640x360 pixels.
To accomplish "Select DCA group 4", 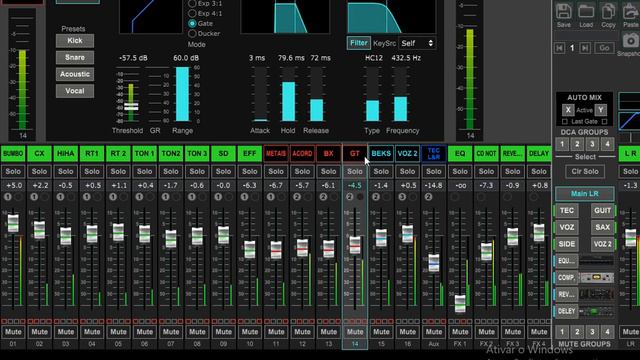I will [x=607, y=144].
